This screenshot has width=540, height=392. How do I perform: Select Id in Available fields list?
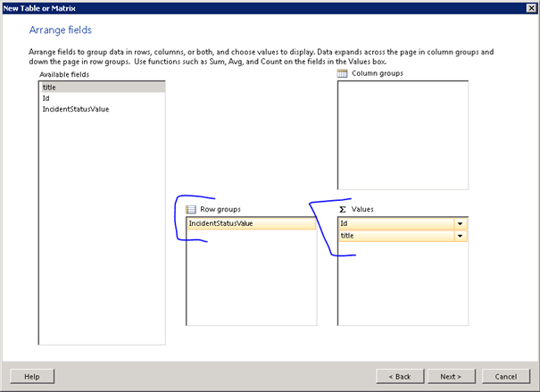click(x=46, y=98)
